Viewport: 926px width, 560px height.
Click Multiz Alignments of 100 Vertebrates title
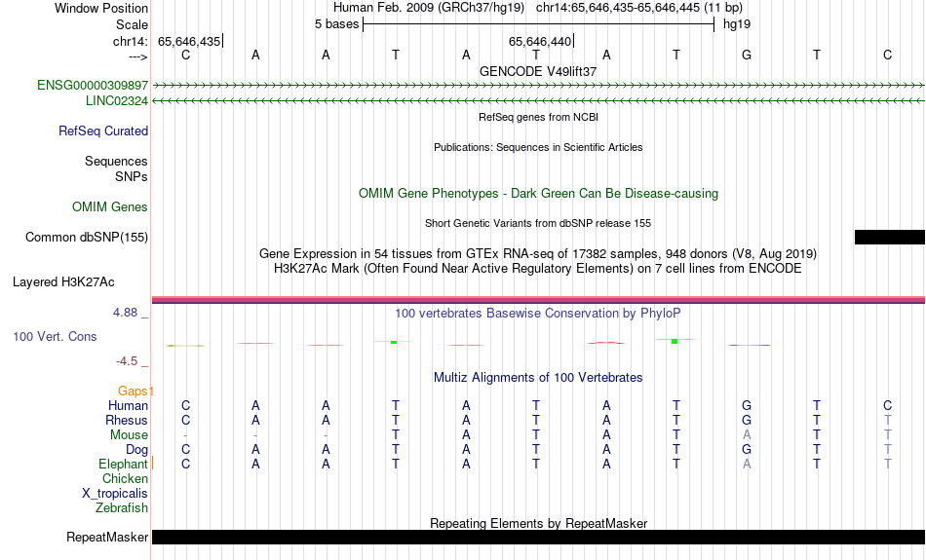(538, 377)
